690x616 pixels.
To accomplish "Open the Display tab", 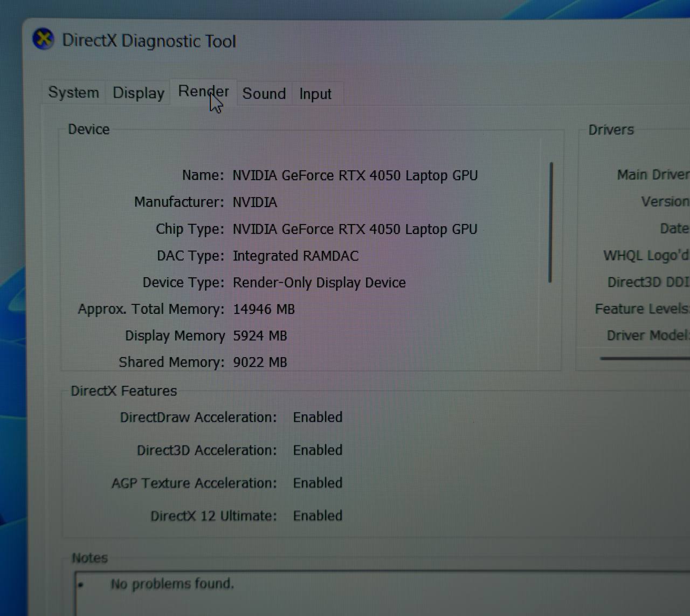I will pos(138,93).
